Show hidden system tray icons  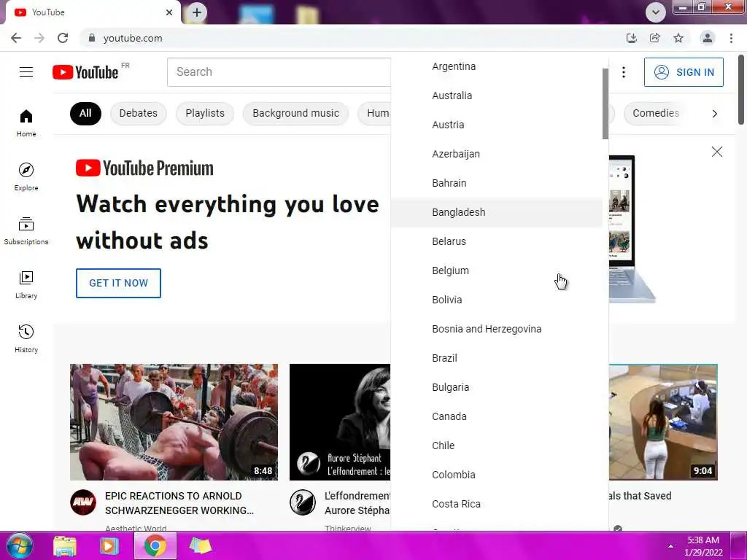click(x=670, y=546)
